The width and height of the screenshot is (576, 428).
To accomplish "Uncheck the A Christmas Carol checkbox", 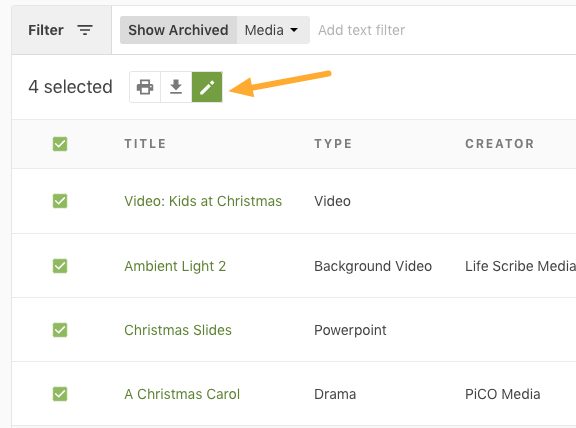I will point(60,394).
